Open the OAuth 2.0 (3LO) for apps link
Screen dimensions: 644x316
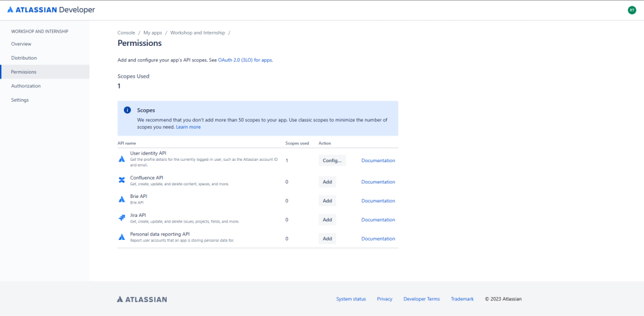pos(245,60)
